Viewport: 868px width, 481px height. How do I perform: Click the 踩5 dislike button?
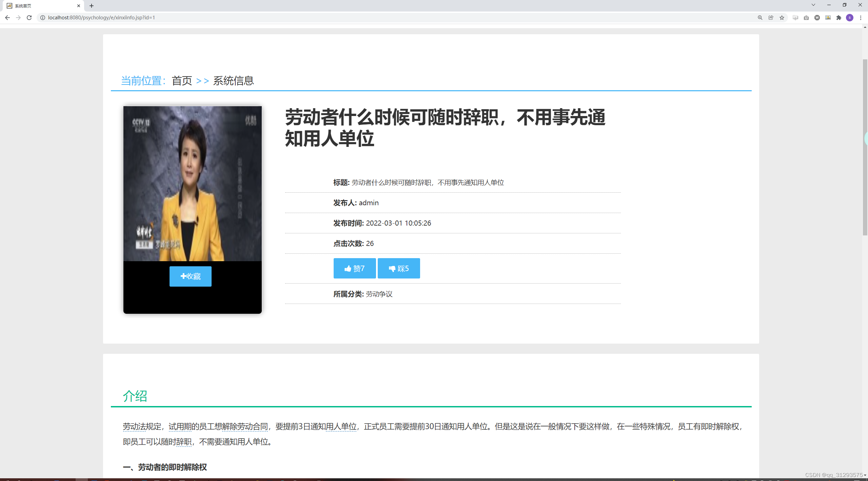(x=399, y=268)
